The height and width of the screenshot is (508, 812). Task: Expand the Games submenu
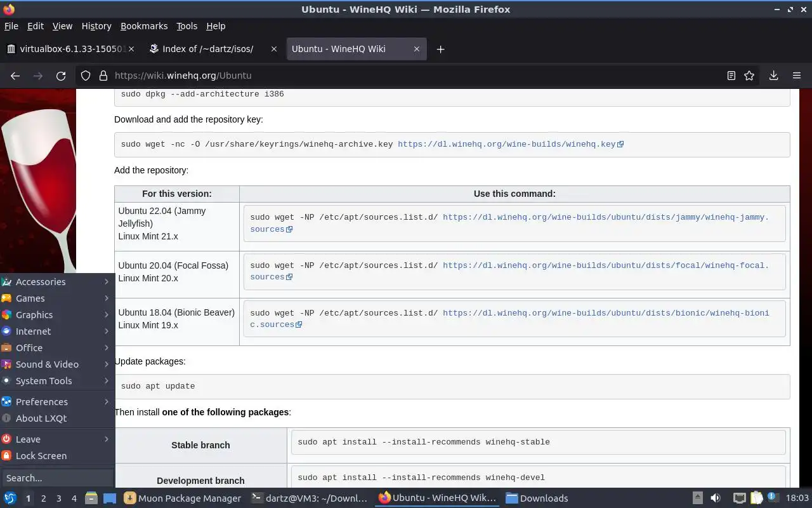point(56,298)
